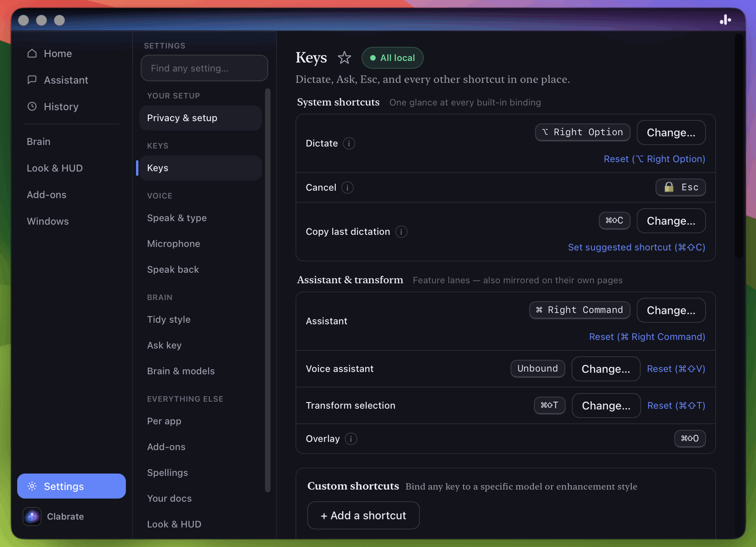Open Spellings settings

click(x=167, y=473)
